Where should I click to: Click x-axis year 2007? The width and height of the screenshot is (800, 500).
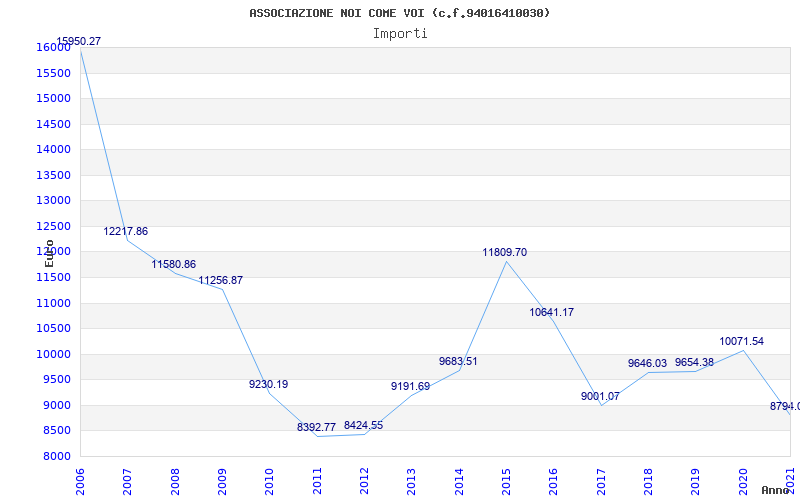[x=128, y=482]
